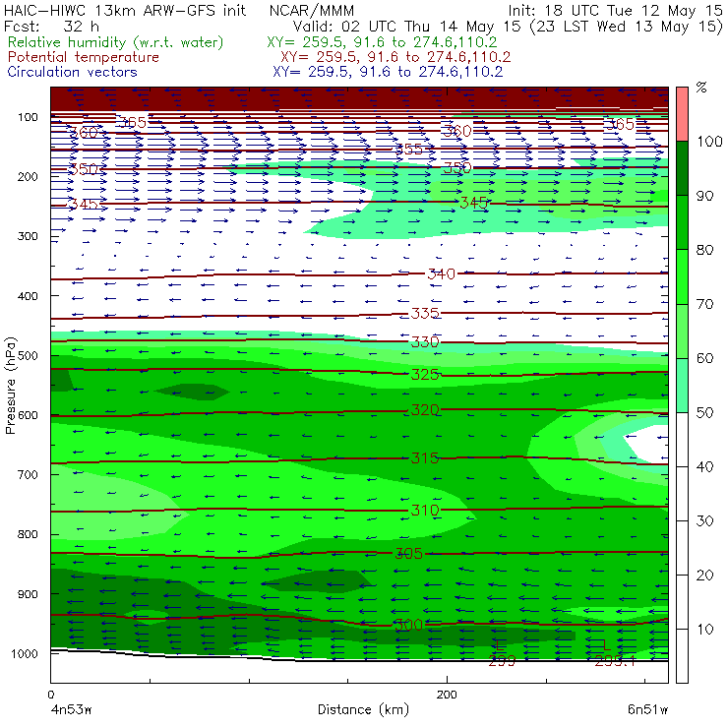Click the '600' pressure axis tick label
The image size is (728, 728).
[x=28, y=415]
